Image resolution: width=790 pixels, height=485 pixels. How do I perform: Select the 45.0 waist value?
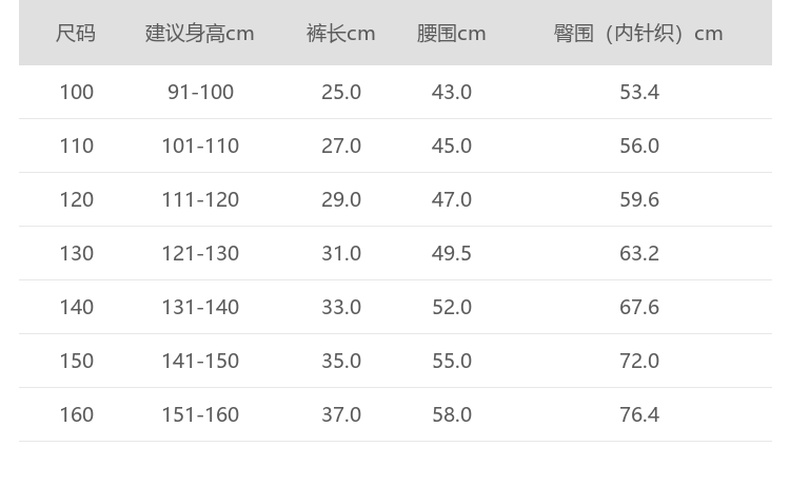(451, 146)
